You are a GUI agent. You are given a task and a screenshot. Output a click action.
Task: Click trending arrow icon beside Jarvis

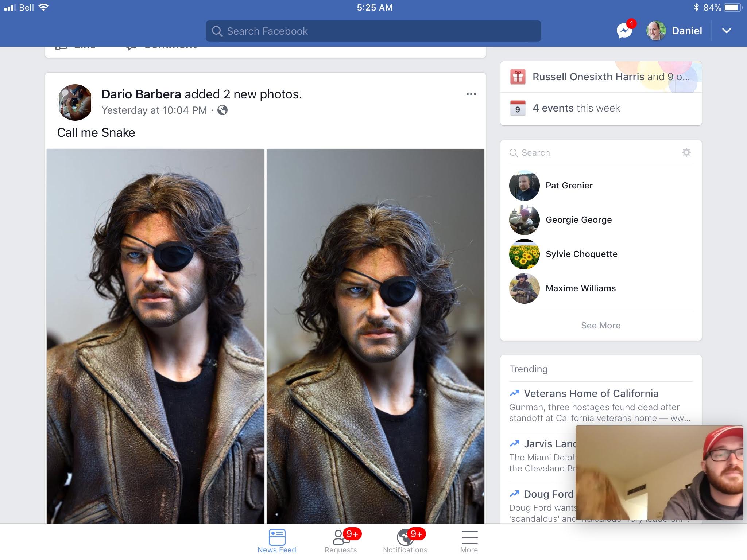[x=514, y=443]
